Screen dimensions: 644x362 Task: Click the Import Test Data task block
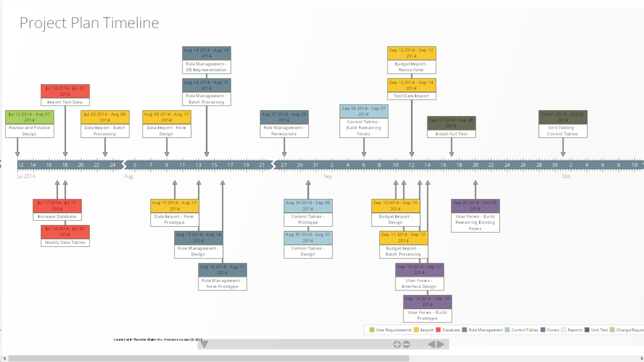tap(65, 95)
